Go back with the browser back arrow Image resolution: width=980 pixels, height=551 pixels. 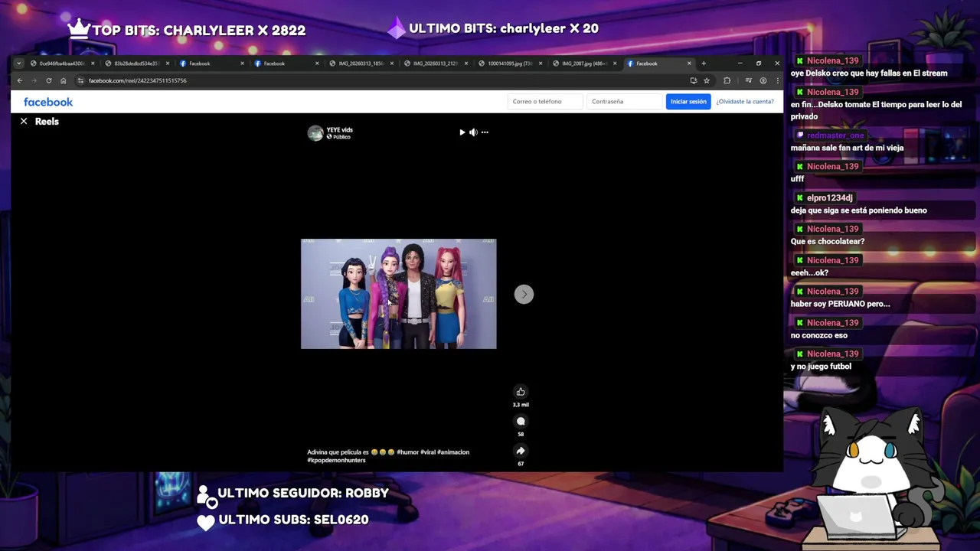click(x=20, y=80)
